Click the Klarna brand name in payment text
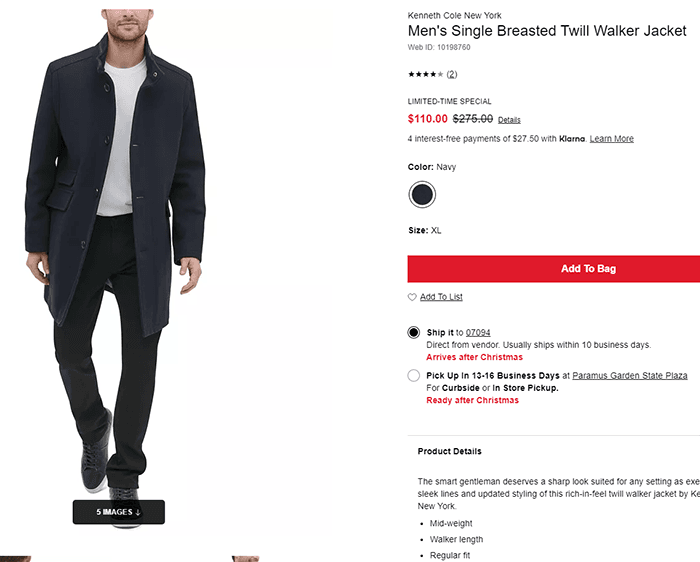 [571, 139]
